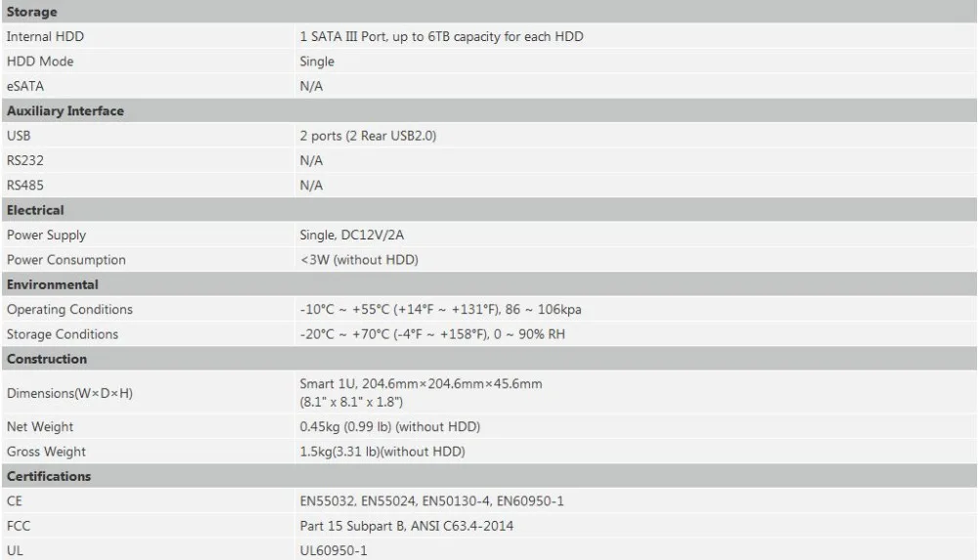This screenshot has width=978, height=560.
Task: Click the Storage section header
Action: point(32,12)
